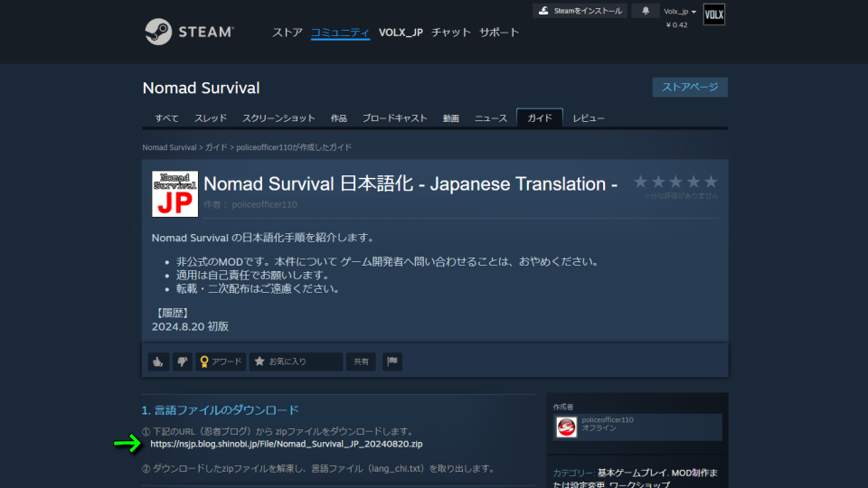
Task: Open the notifications bell
Action: (646, 11)
